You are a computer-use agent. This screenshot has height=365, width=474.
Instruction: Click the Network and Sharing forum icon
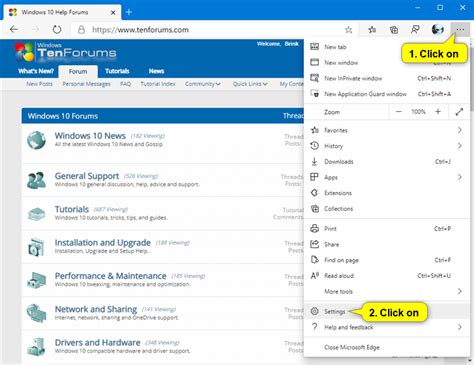point(36,313)
